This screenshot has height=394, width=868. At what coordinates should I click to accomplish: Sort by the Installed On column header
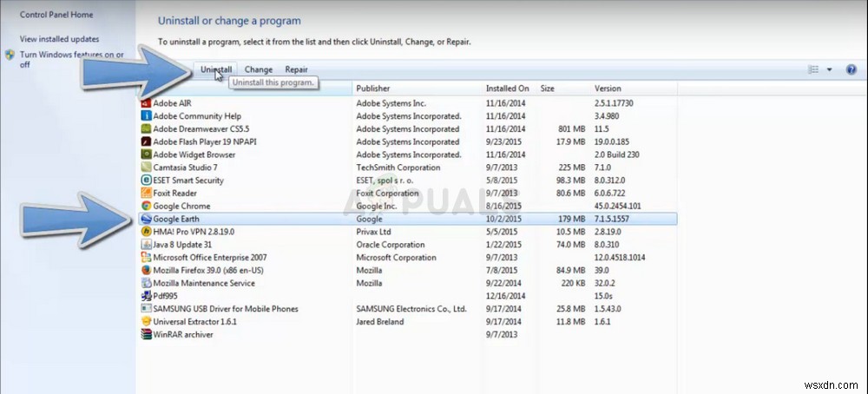(x=508, y=88)
